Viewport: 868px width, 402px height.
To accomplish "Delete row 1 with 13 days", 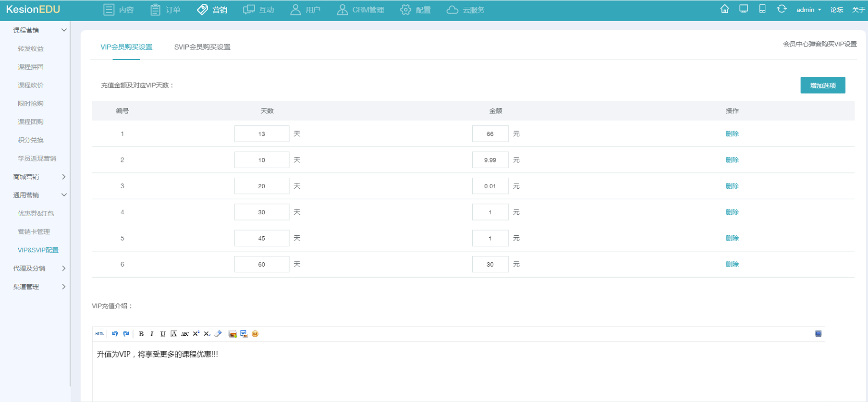I will click(x=732, y=134).
